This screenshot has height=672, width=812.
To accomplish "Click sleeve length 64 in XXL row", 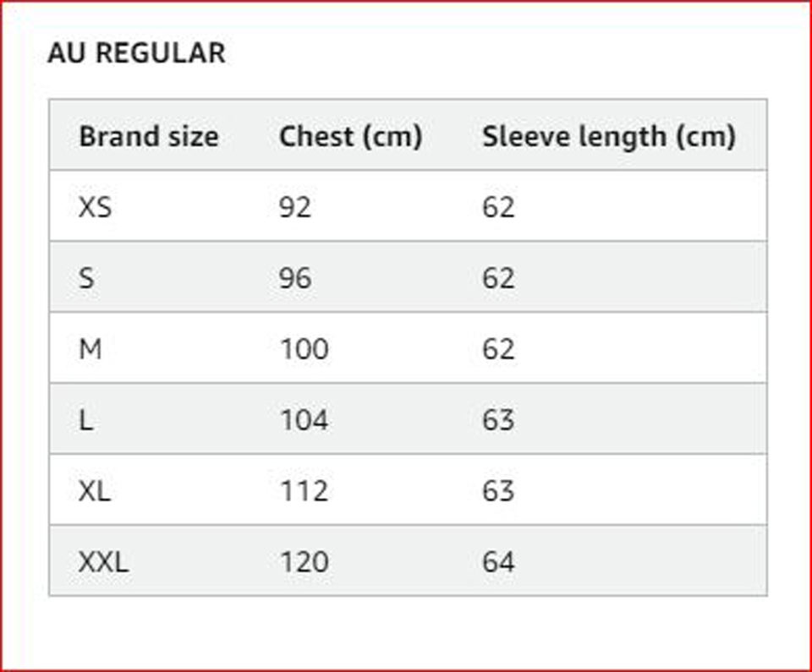I will click(499, 562).
